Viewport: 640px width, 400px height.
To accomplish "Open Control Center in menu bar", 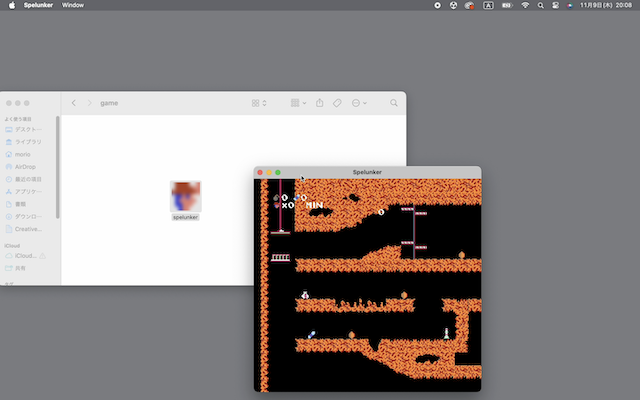I will pyautogui.click(x=555, y=5).
